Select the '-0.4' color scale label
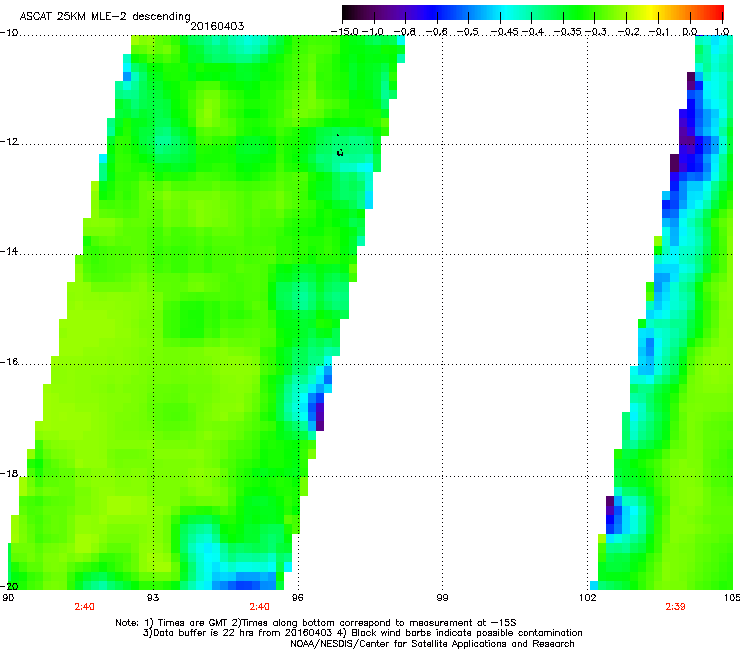Screen dimensions: 740x650 [531, 32]
